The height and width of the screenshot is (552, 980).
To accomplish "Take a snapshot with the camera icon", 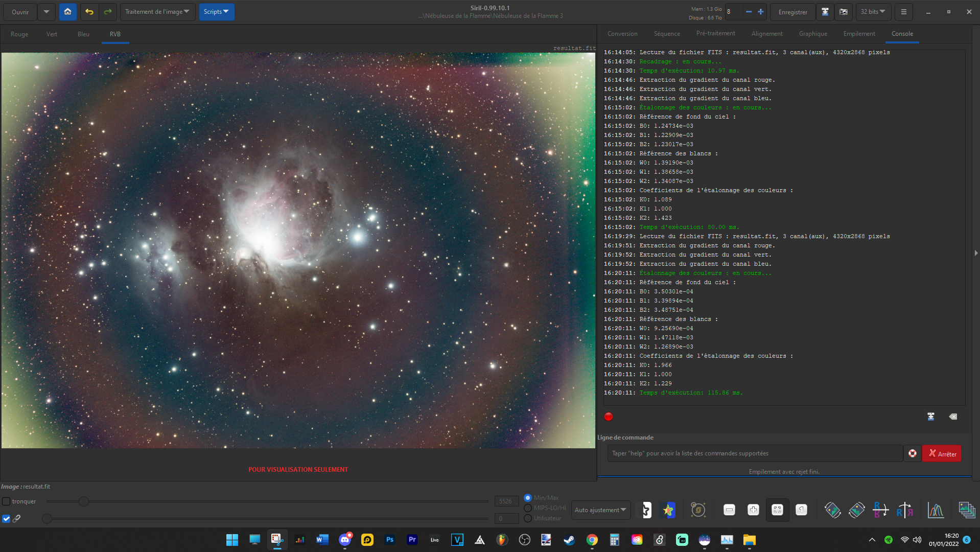I will pos(844,12).
